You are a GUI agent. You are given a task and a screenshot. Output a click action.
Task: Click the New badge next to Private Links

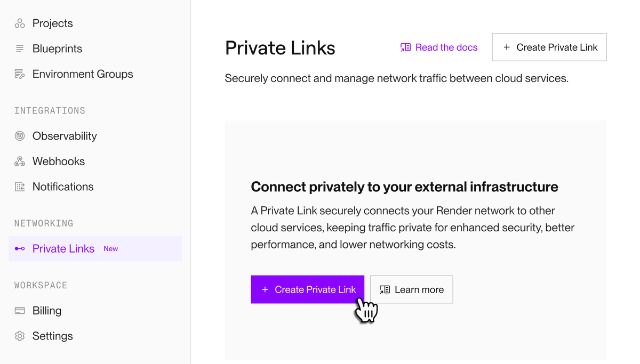click(x=110, y=248)
